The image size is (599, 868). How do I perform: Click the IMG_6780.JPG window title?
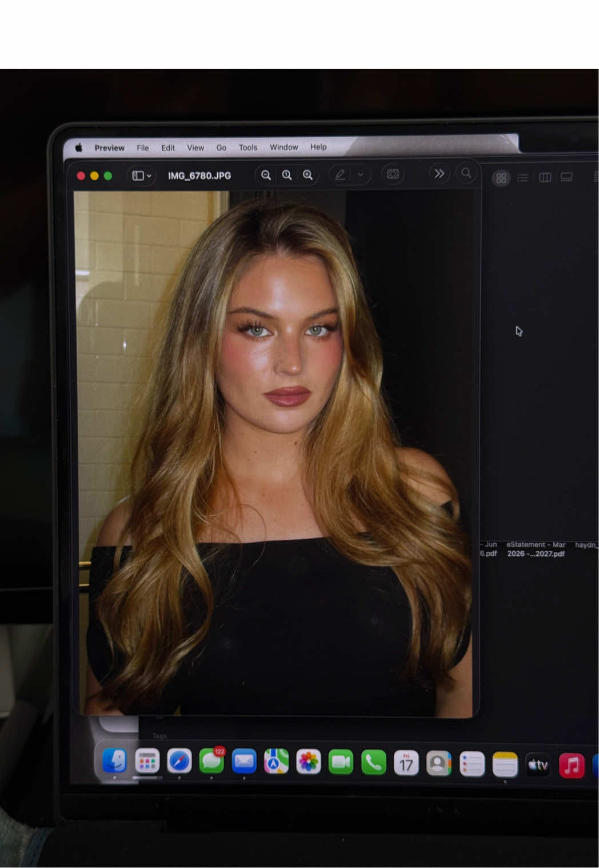pyautogui.click(x=199, y=176)
